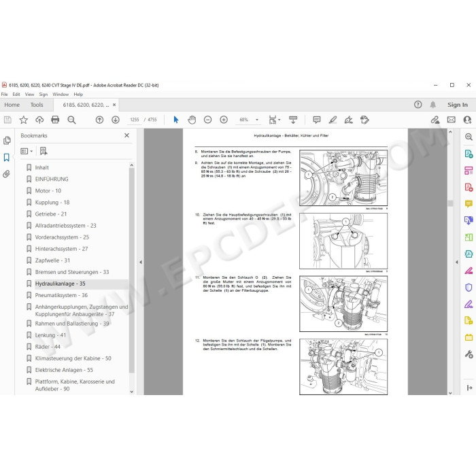
Task: Expand the right tools pane arrow
Action: 457,262
